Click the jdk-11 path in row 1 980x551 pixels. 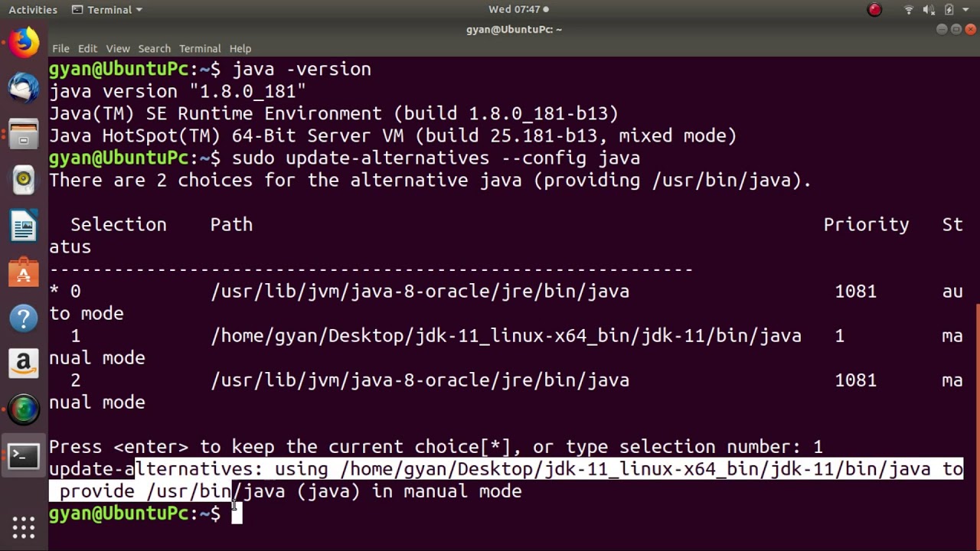[506, 336]
